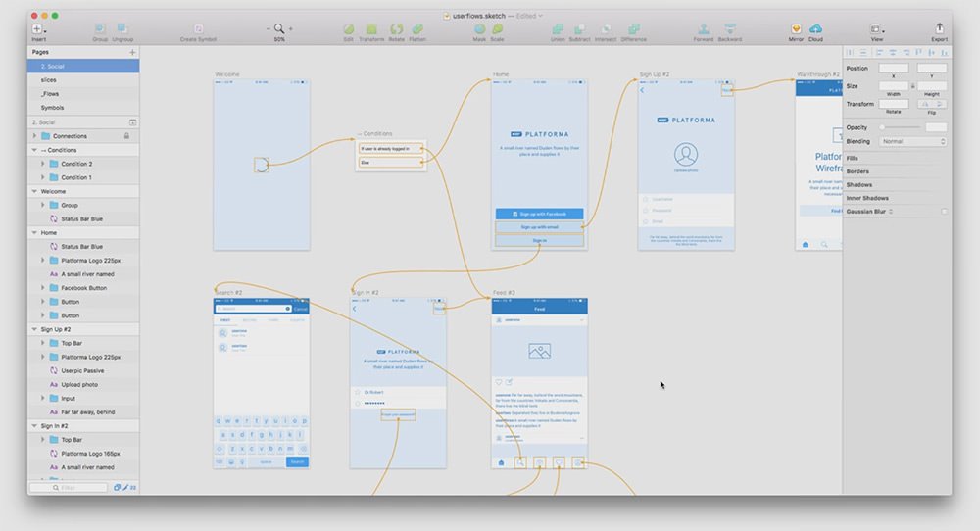The height and width of the screenshot is (531, 980).
Task: Collapse the Home artboard
Action: (34, 232)
